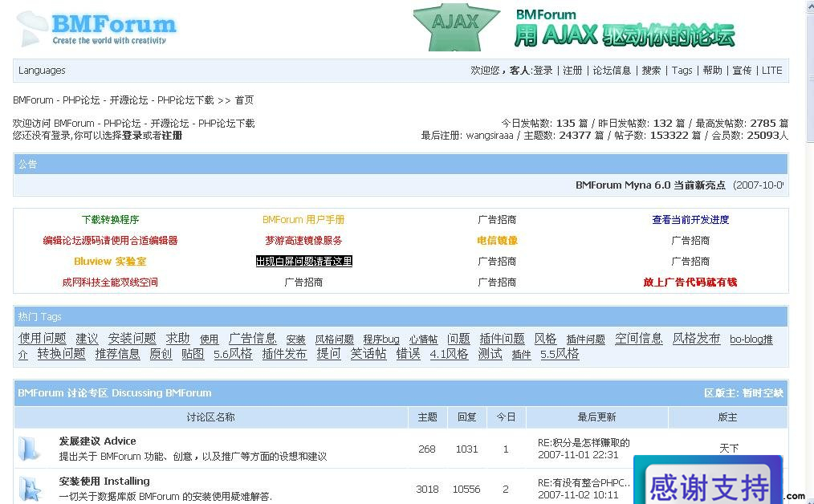The height and width of the screenshot is (504, 814).
Task: Open the Languages menu
Action: (42, 71)
